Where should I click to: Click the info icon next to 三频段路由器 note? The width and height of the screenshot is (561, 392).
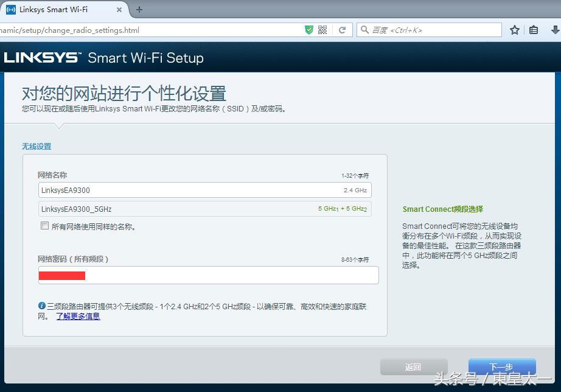(41, 306)
